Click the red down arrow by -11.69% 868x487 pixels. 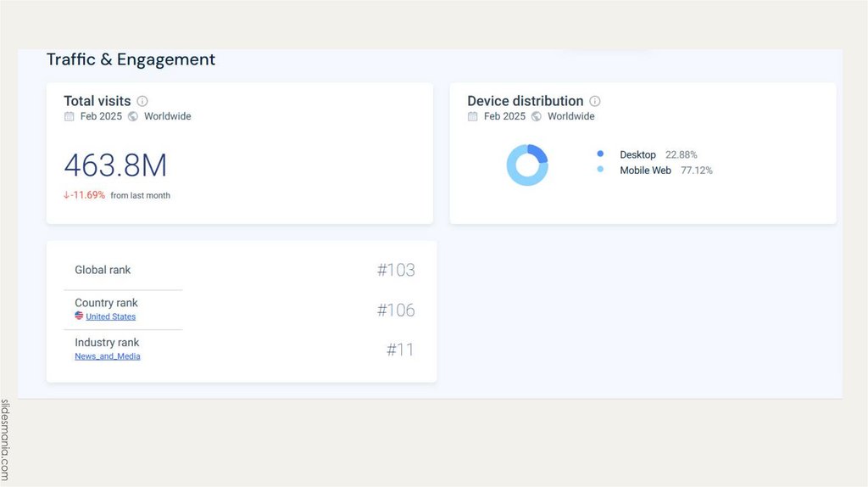[x=66, y=195]
